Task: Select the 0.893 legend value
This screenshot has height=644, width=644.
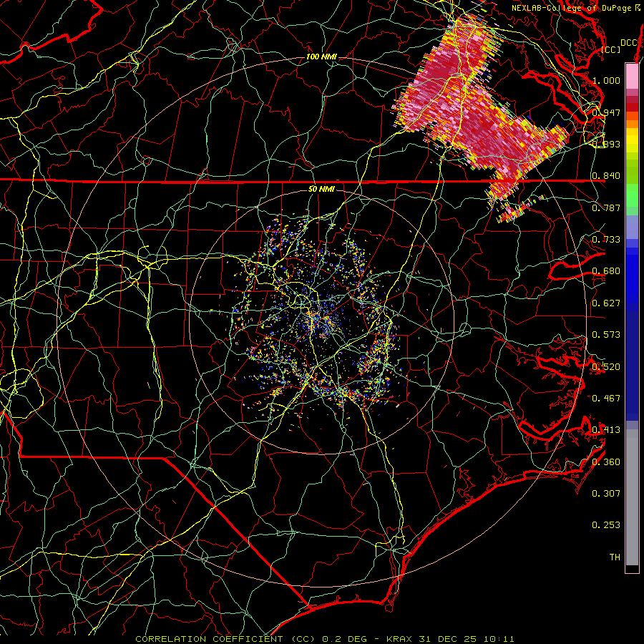Action: [x=606, y=144]
